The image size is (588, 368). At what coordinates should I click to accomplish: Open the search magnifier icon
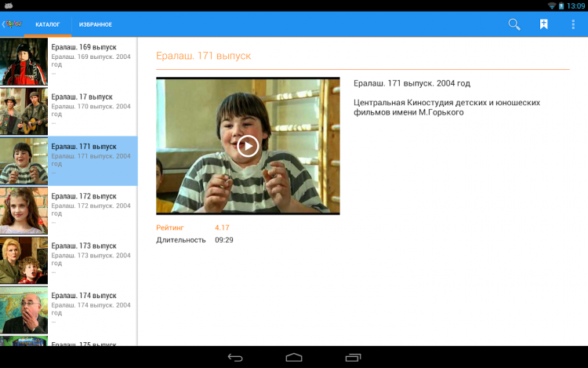coord(514,24)
